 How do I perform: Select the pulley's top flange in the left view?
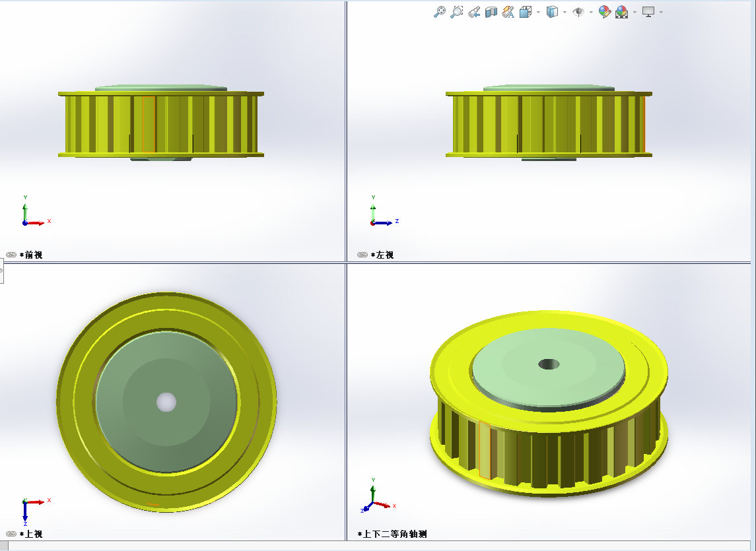point(549,94)
